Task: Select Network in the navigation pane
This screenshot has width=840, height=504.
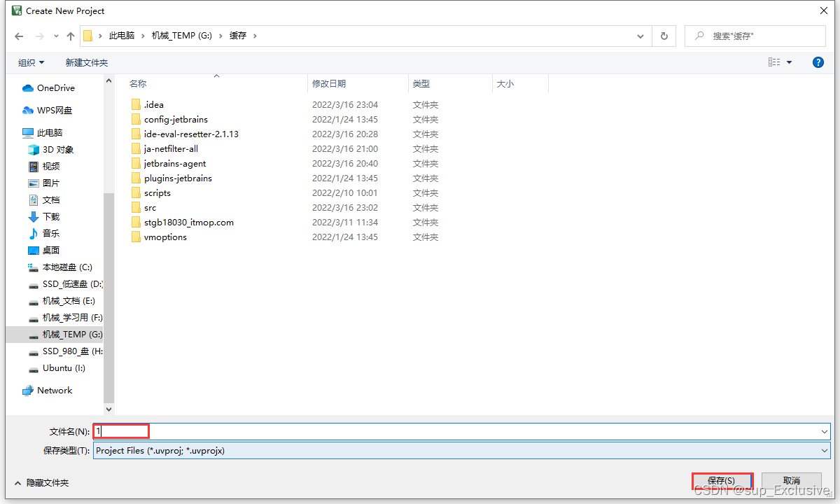Action: [x=47, y=390]
